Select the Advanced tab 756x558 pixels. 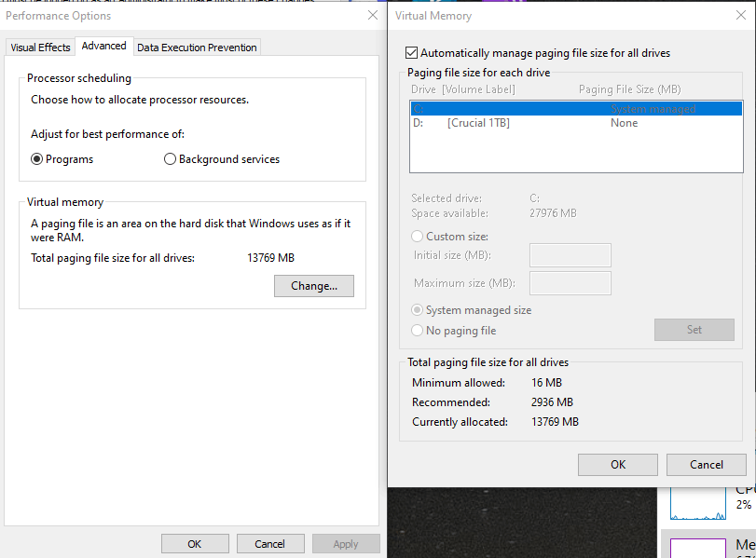click(x=103, y=46)
